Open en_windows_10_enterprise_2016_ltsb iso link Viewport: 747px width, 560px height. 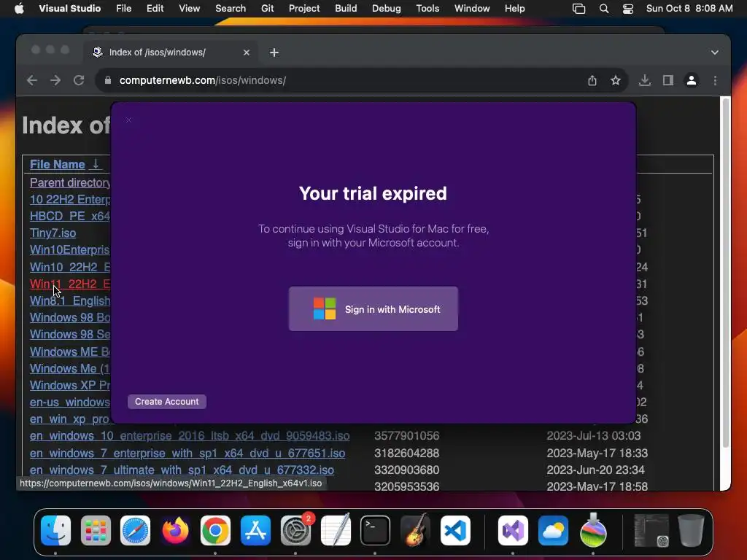(x=190, y=436)
